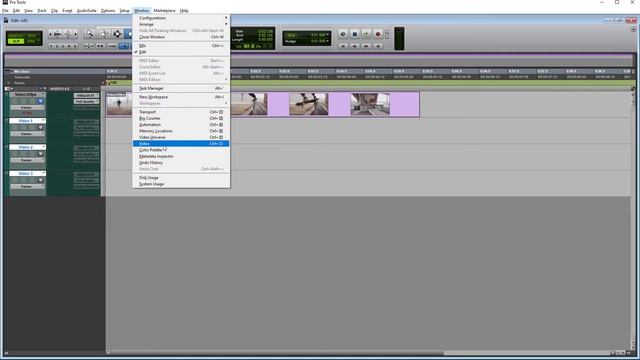The height and width of the screenshot is (360, 640).
Task: Expand the Configurations submenu
Action: tap(181, 18)
